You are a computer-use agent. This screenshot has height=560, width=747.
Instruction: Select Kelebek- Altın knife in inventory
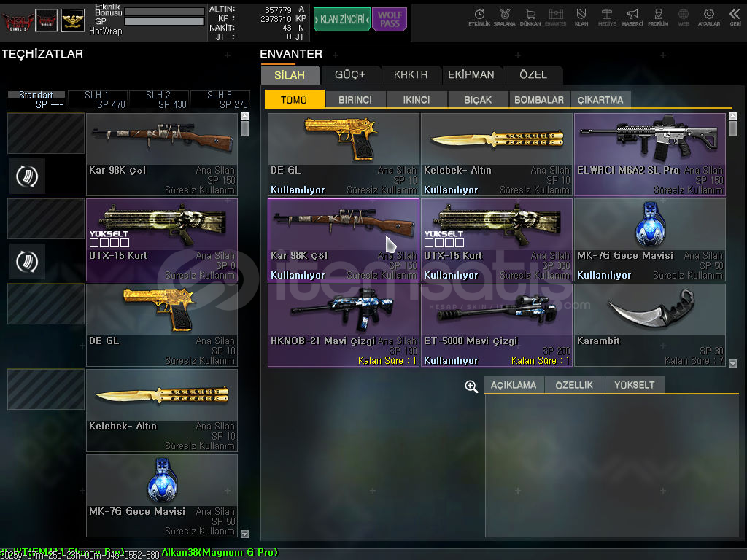(x=497, y=155)
